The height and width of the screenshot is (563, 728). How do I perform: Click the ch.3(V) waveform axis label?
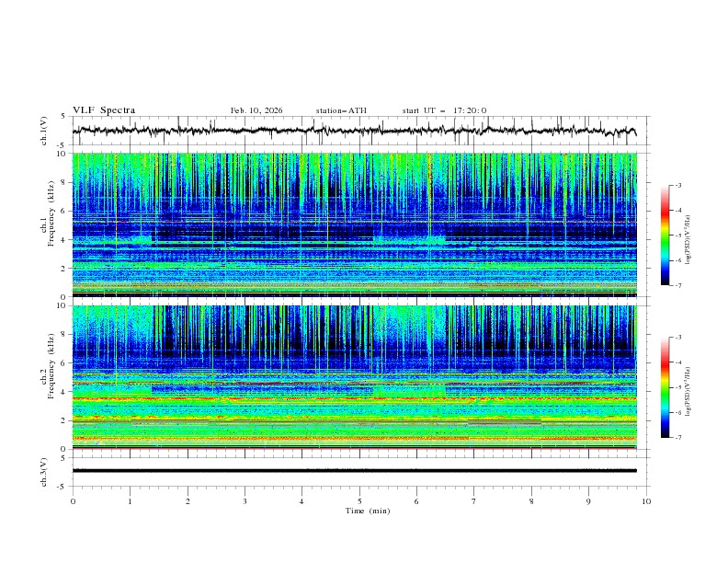[44, 472]
